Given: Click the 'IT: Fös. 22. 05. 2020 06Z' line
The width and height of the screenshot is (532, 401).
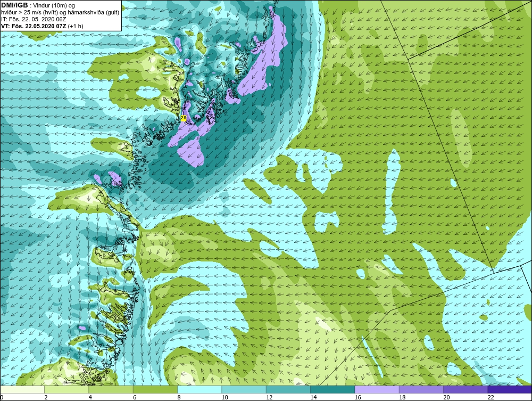Looking at the screenshot, I should click(34, 19).
